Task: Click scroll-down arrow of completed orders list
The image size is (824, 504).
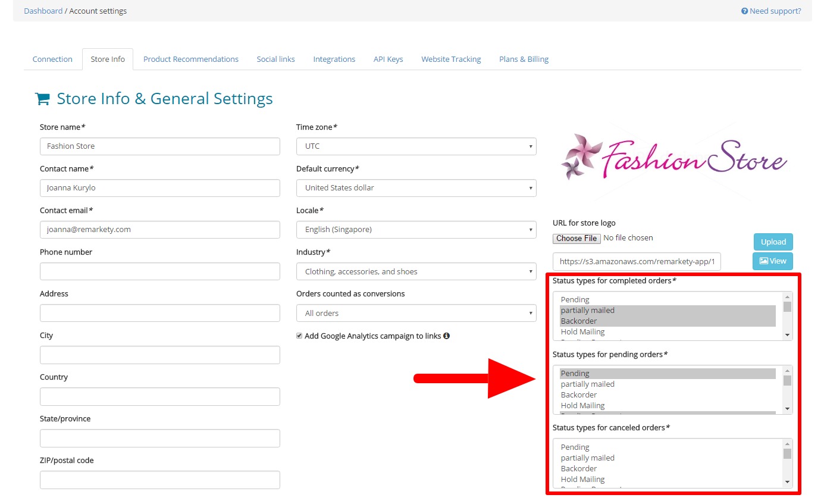Action: click(x=787, y=335)
